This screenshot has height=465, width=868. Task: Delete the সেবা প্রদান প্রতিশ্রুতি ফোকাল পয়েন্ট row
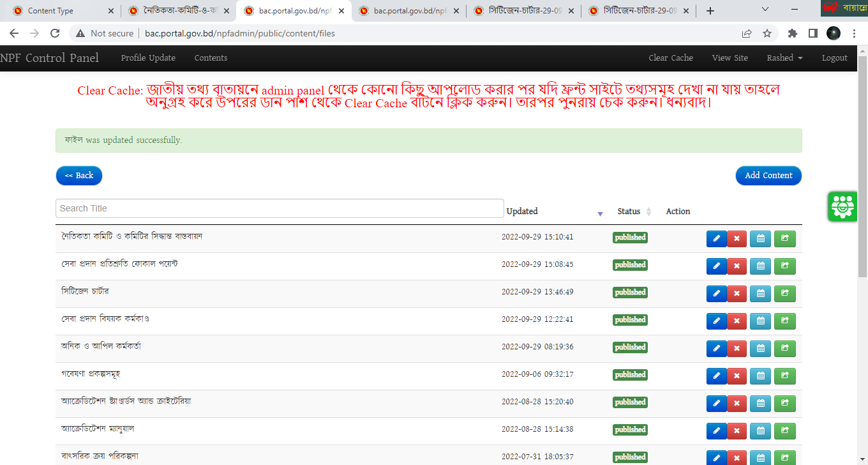737,266
